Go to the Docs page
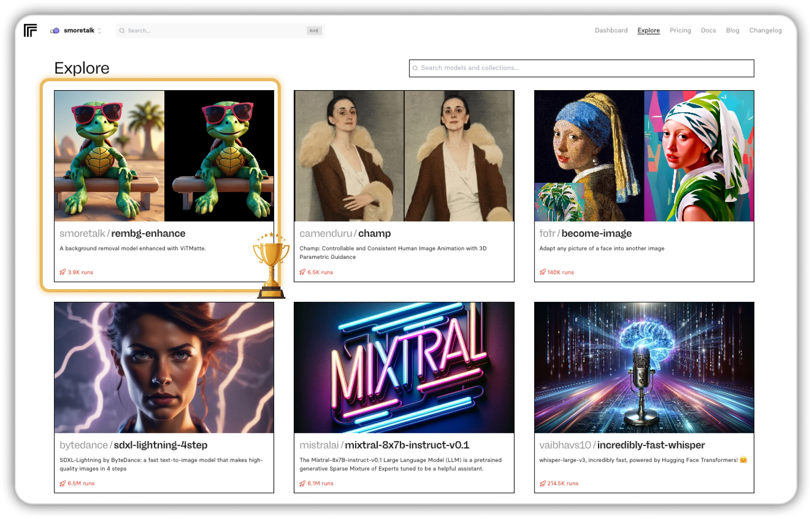 pyautogui.click(x=708, y=30)
